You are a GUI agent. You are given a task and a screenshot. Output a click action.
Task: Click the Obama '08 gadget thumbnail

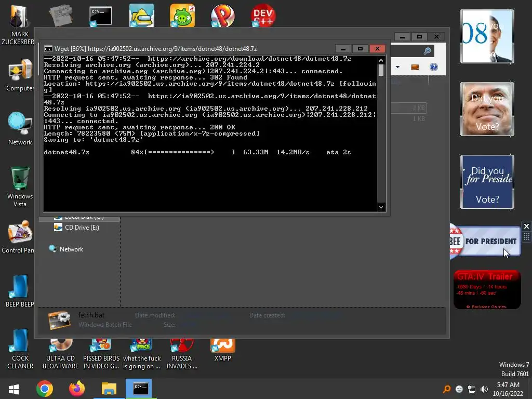pos(487,36)
